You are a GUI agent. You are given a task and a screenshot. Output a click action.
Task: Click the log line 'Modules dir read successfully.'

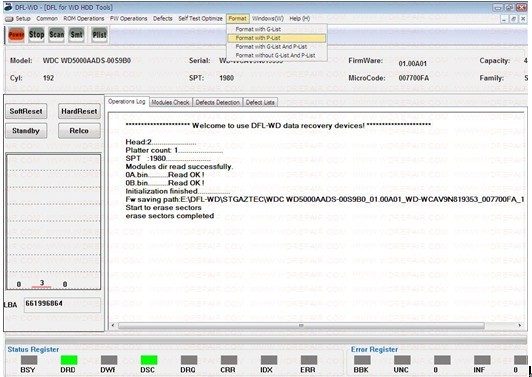pos(179,167)
